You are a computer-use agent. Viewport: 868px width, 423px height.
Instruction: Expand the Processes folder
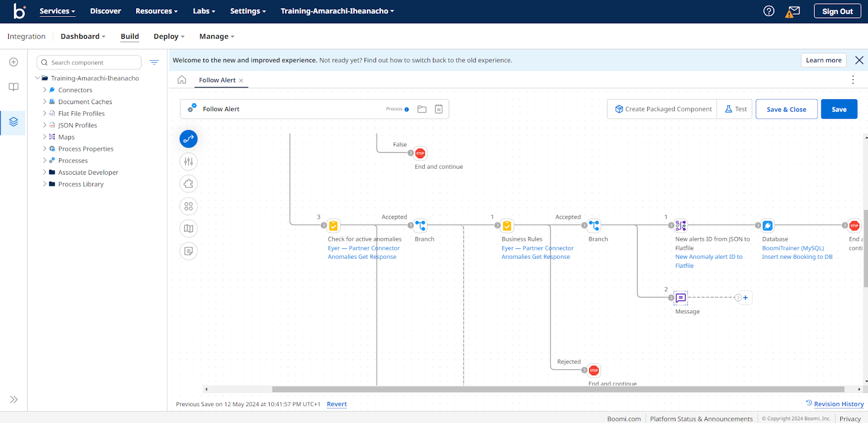click(x=44, y=161)
